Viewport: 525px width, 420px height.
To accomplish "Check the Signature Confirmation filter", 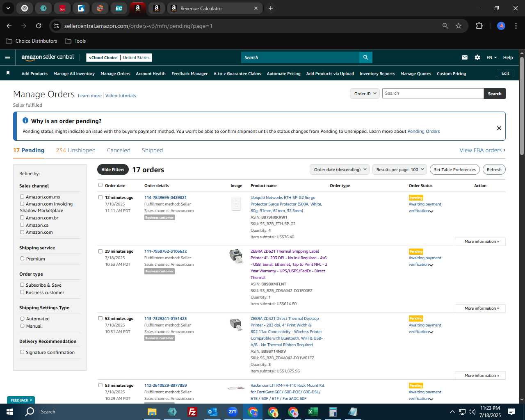I will point(22,352).
